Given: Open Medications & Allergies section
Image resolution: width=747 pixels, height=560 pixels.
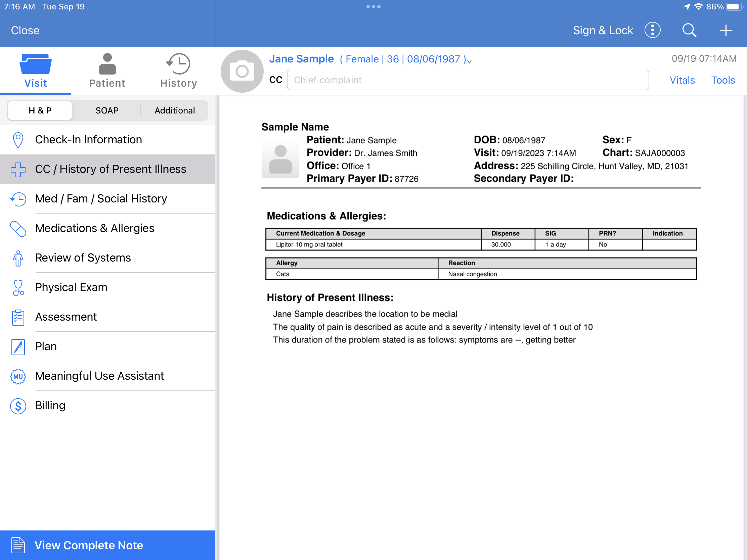Looking at the screenshot, I should (x=107, y=228).
